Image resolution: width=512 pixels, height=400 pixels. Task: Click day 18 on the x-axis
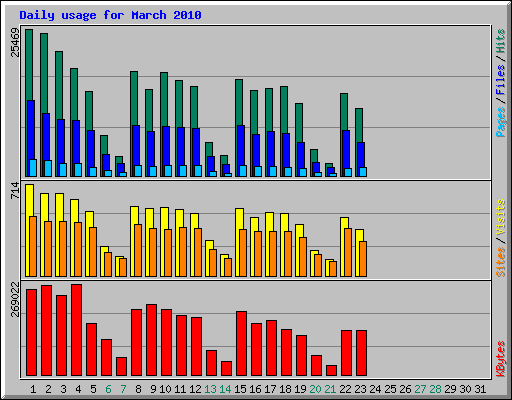[285, 389]
